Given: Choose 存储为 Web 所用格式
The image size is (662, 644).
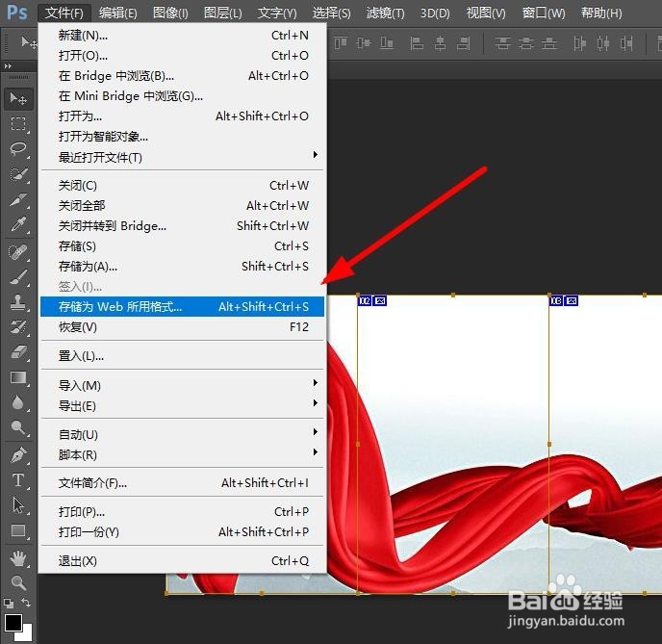Looking at the screenshot, I should click(x=183, y=306).
